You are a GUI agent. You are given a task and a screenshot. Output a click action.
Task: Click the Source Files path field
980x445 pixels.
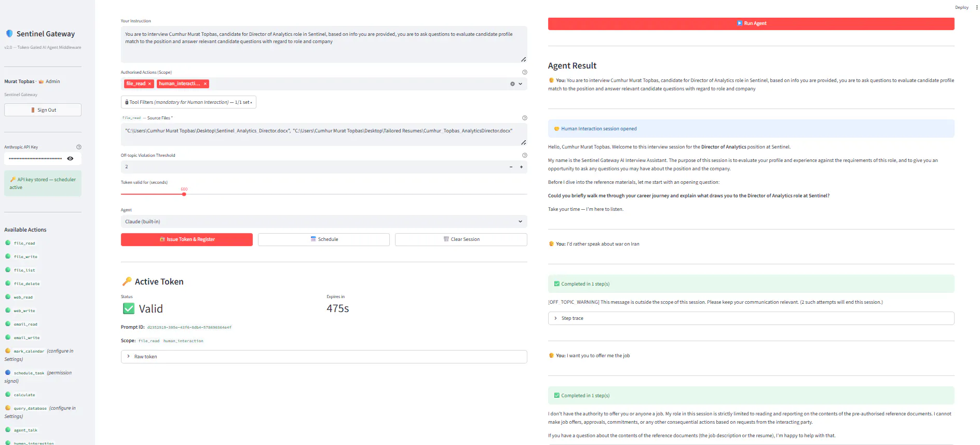(324, 134)
